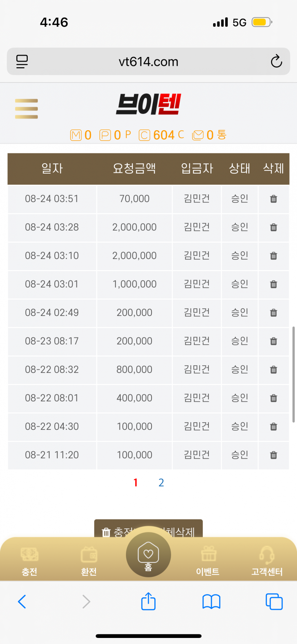Open the gold hamburger menu
297x644 pixels.
pyautogui.click(x=26, y=109)
